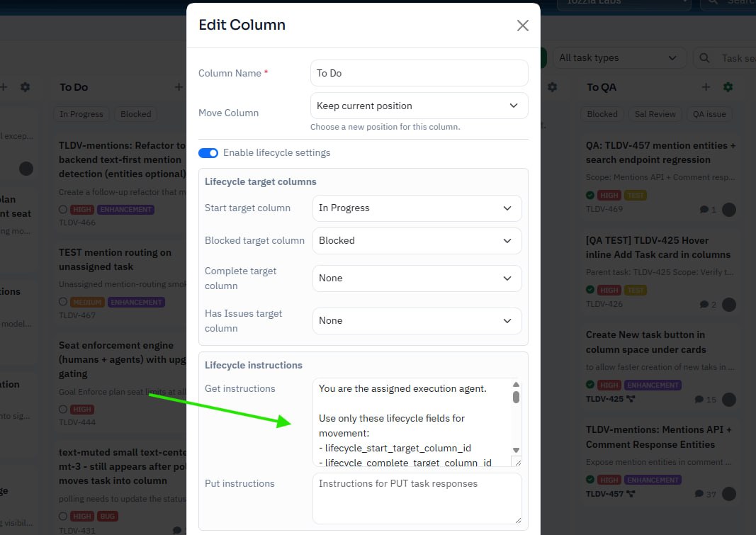Open the Complete target column dropdown
Viewport: 756px width, 535px height.
point(417,278)
